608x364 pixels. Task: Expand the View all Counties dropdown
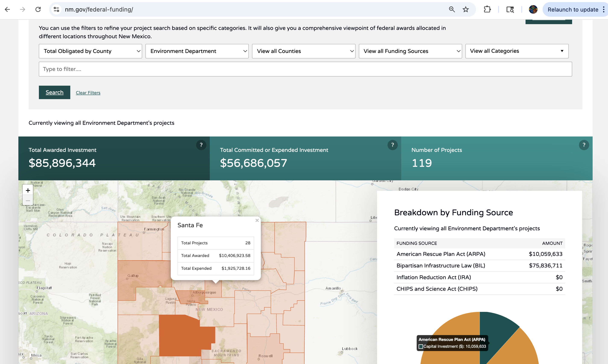coord(303,51)
